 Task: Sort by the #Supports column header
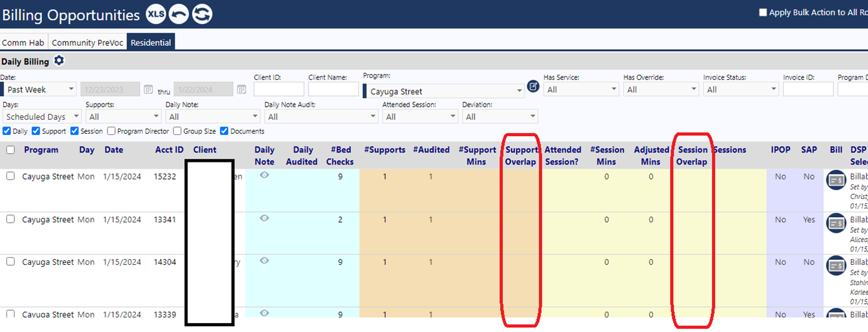click(385, 150)
